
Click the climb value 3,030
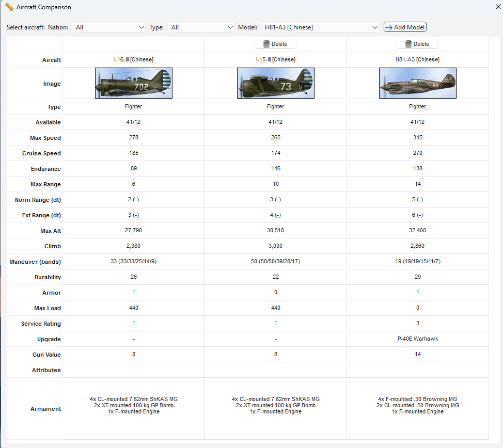(276, 246)
